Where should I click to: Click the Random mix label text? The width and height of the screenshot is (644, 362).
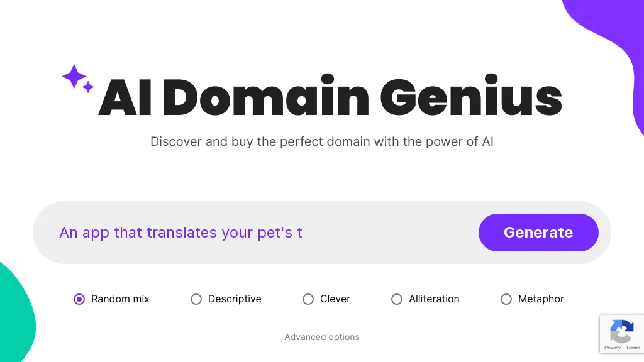[120, 299]
